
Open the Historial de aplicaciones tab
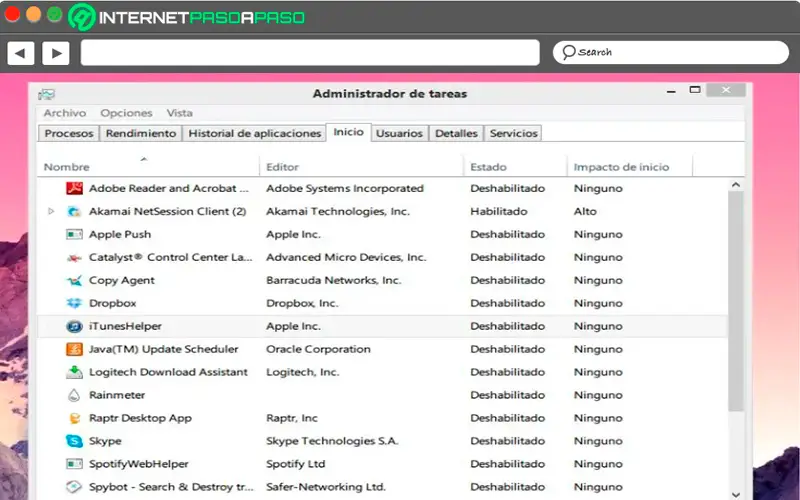pos(255,133)
